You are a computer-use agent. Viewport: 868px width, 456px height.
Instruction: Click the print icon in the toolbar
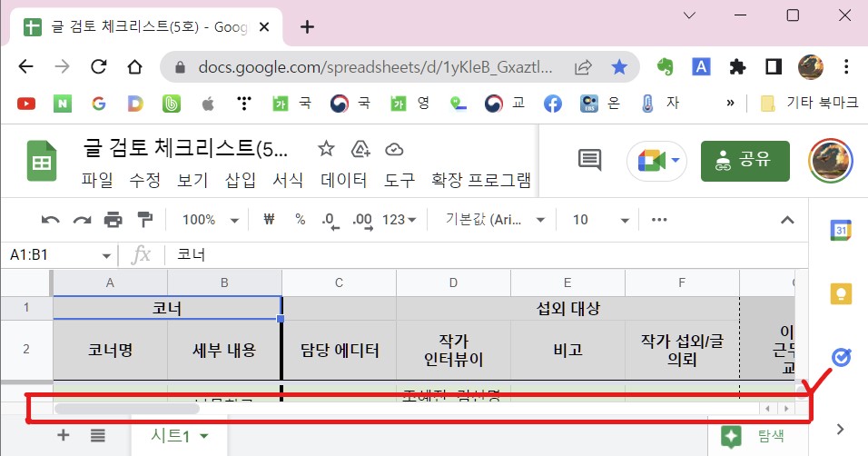pos(113,220)
